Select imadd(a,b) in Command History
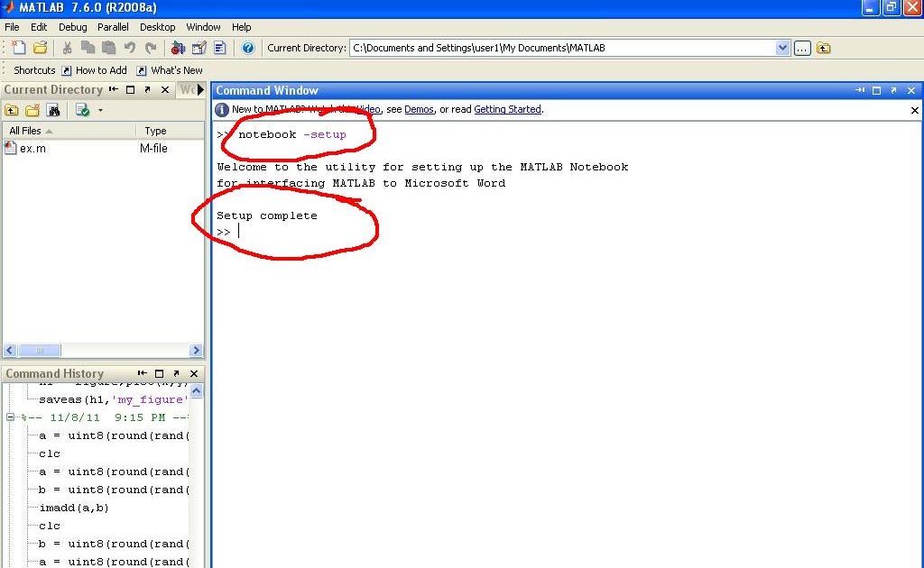This screenshot has height=568, width=924. 74,508
